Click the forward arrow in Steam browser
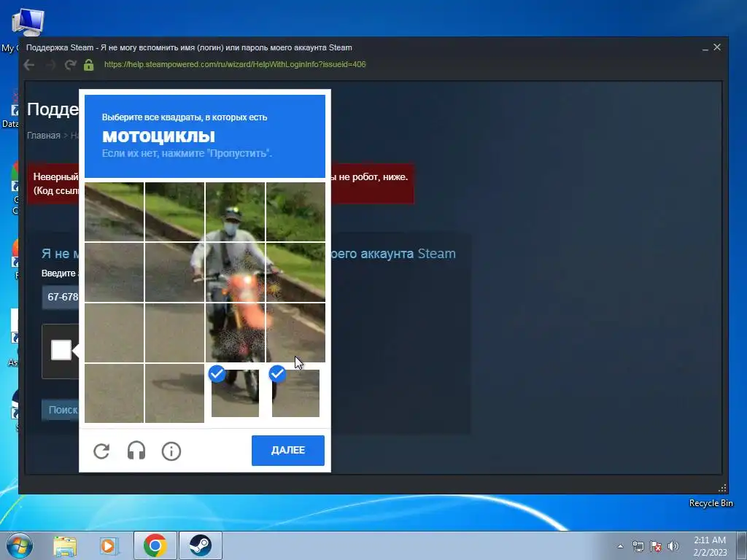Viewport: 747px width, 560px height. point(50,65)
